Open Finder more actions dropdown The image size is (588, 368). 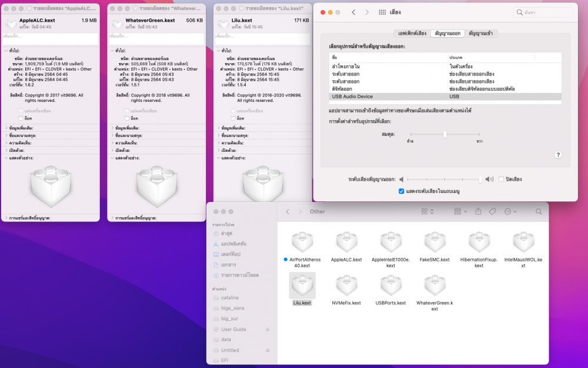[510, 212]
